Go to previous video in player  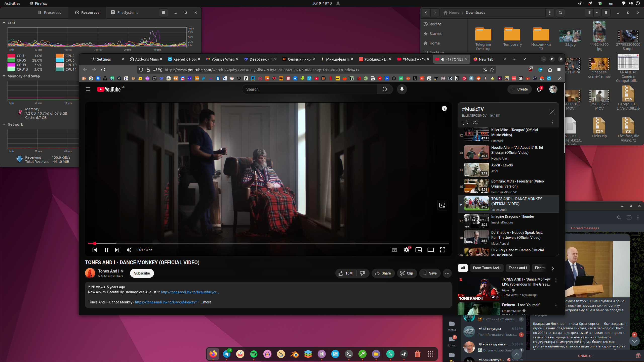[95, 250]
